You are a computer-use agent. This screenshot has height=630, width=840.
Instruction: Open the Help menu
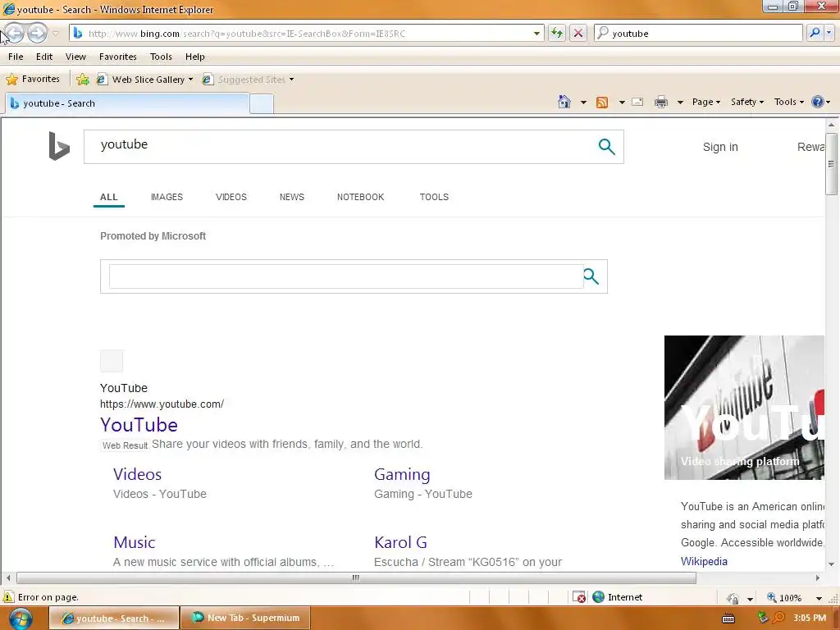click(195, 57)
